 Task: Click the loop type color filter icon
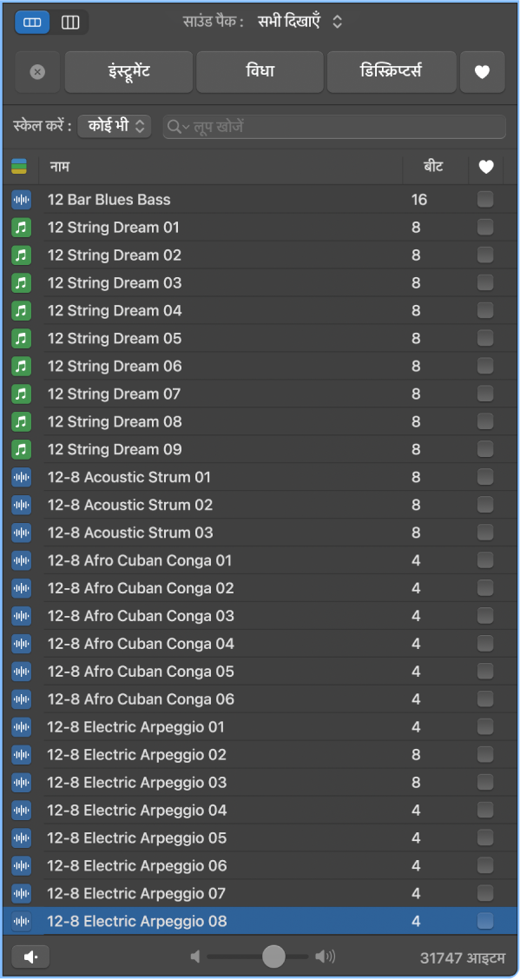click(x=19, y=167)
